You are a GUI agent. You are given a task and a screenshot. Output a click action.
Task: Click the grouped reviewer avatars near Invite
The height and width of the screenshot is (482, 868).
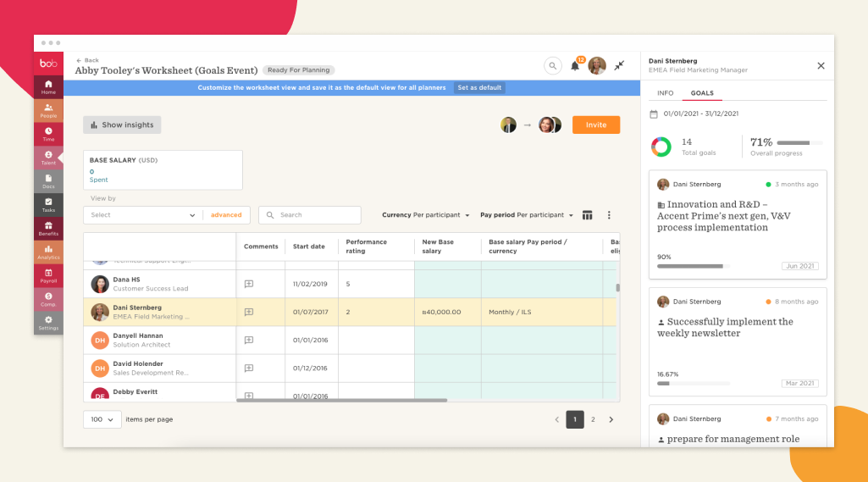point(550,125)
